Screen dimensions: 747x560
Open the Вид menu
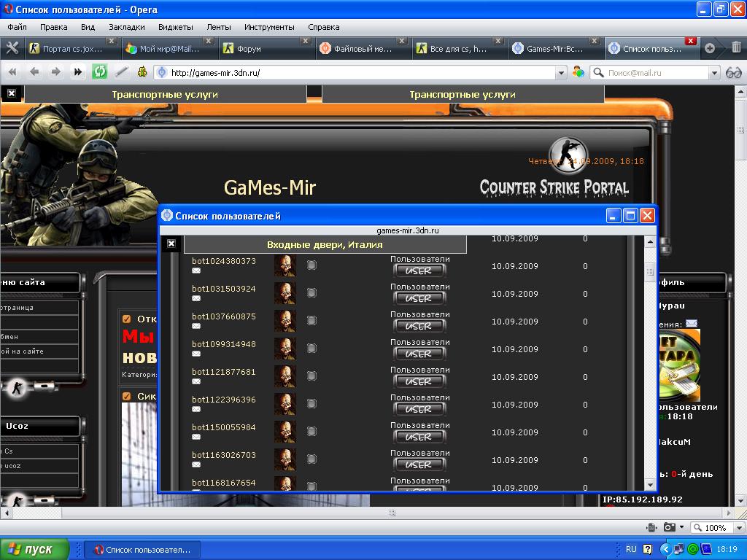pos(88,27)
